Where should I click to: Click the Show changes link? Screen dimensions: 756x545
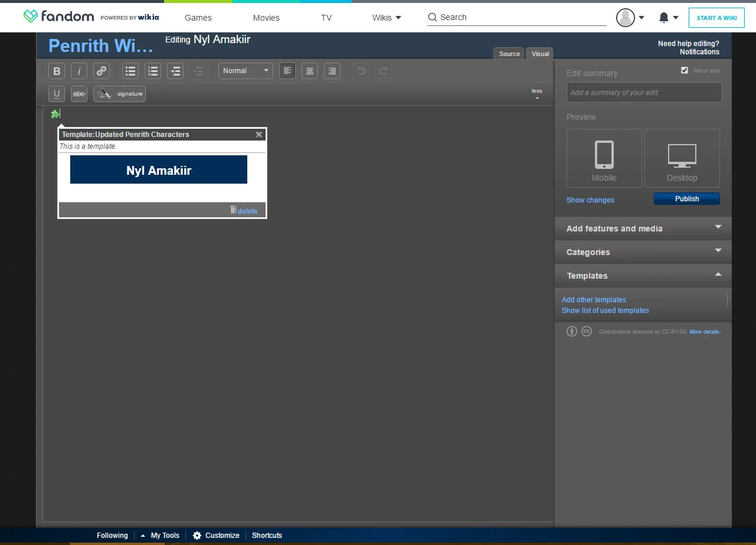click(590, 200)
